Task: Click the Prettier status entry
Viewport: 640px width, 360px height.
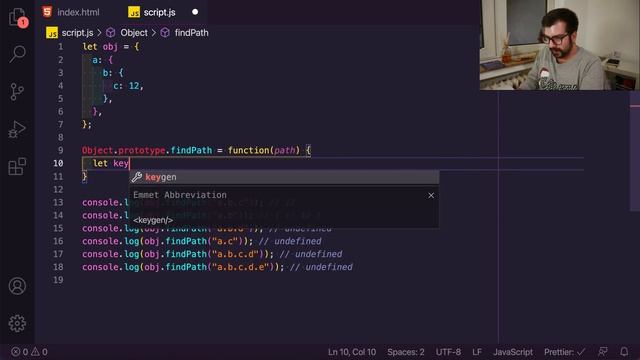Action: 564,352
